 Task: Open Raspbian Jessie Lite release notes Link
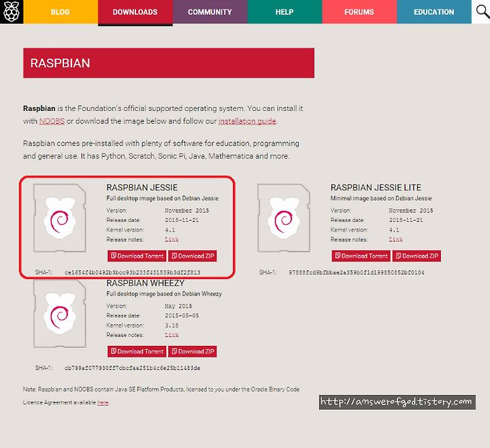tap(395, 240)
